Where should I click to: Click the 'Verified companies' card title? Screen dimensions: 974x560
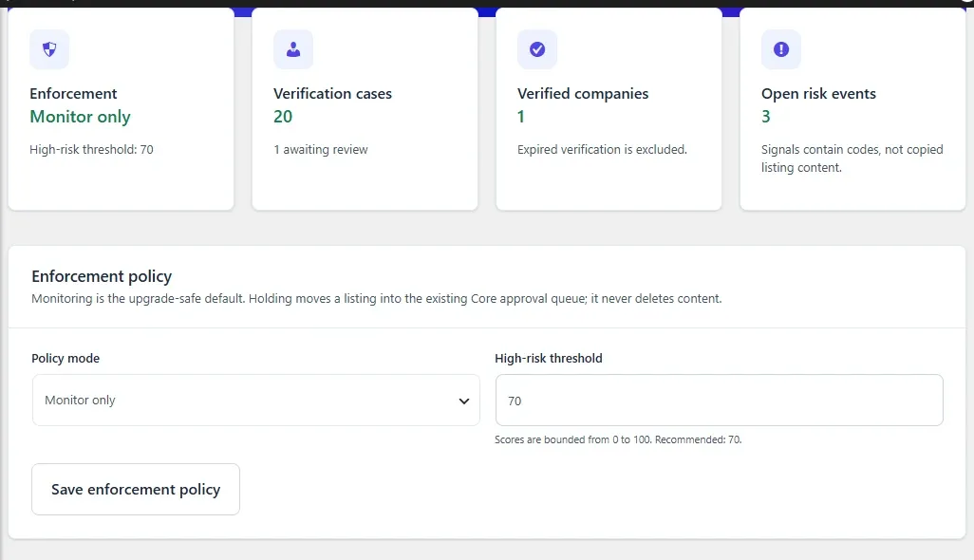click(583, 94)
